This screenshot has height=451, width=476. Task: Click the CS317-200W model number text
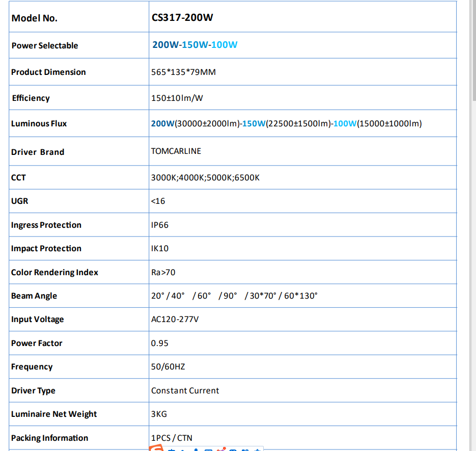182,18
